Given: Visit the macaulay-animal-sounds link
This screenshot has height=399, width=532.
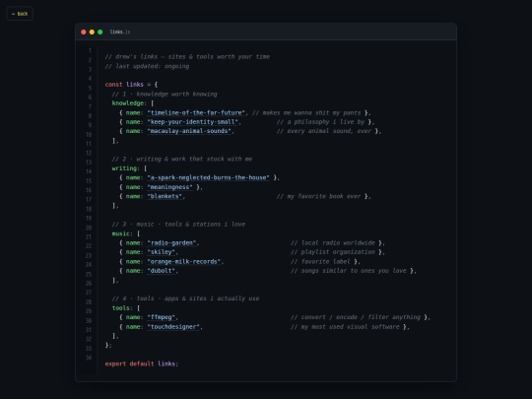Looking at the screenshot, I should coord(189,131).
